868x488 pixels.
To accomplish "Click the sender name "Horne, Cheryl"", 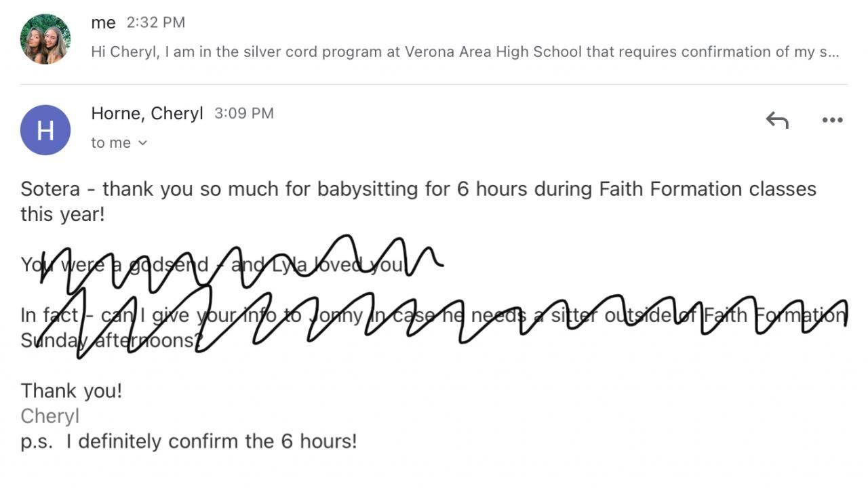I will (x=146, y=114).
